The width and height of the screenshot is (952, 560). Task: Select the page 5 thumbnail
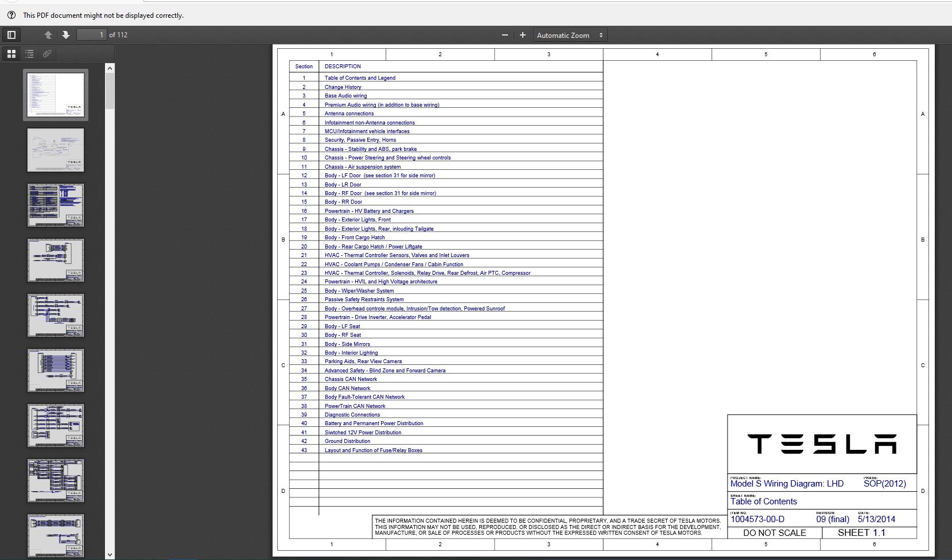click(55, 315)
